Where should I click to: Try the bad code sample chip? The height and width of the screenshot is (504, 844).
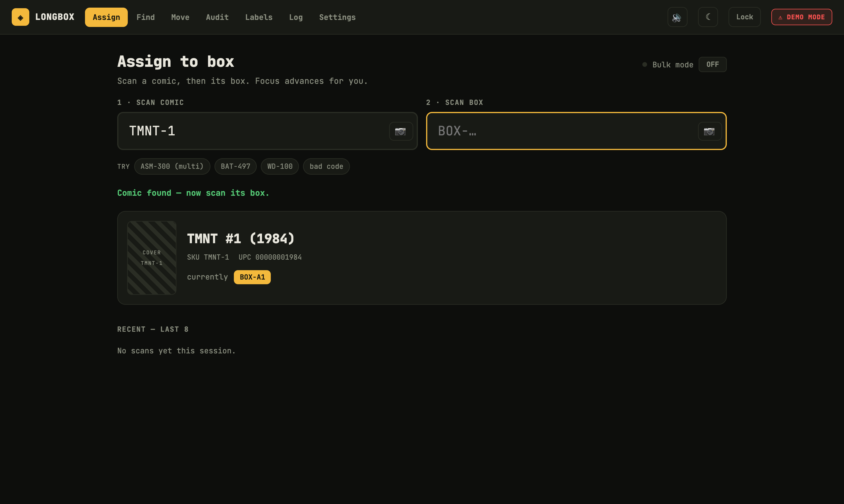[x=326, y=166]
